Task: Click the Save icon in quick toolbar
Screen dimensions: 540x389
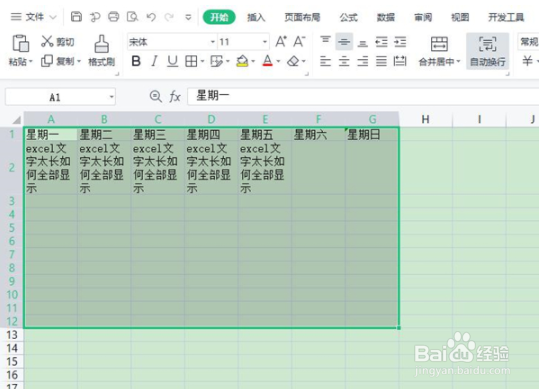Action: (76, 17)
